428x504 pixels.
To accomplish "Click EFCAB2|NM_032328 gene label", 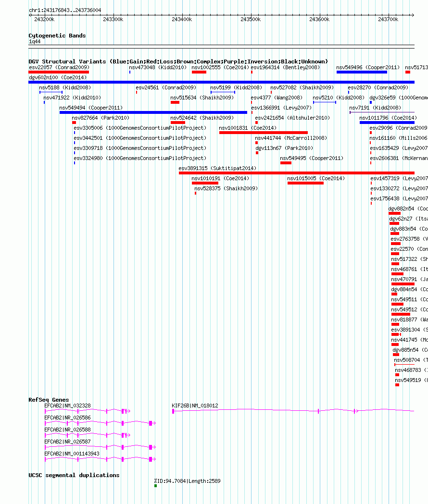I will point(68,406).
